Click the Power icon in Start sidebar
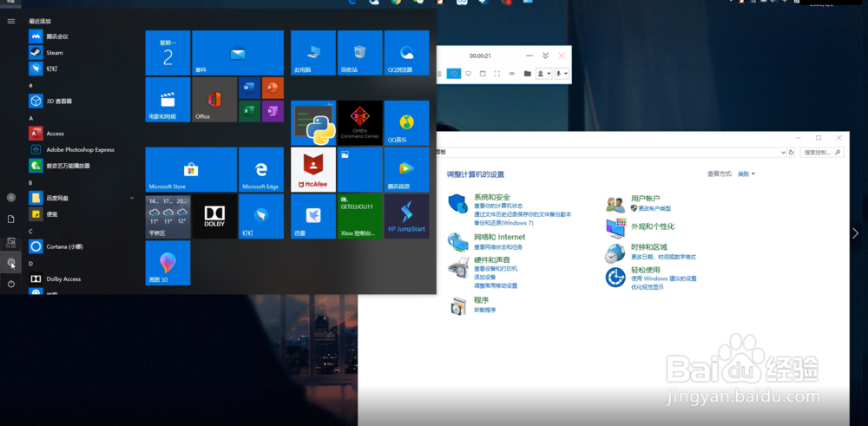Viewport: 868px width, 426px height. [11, 284]
